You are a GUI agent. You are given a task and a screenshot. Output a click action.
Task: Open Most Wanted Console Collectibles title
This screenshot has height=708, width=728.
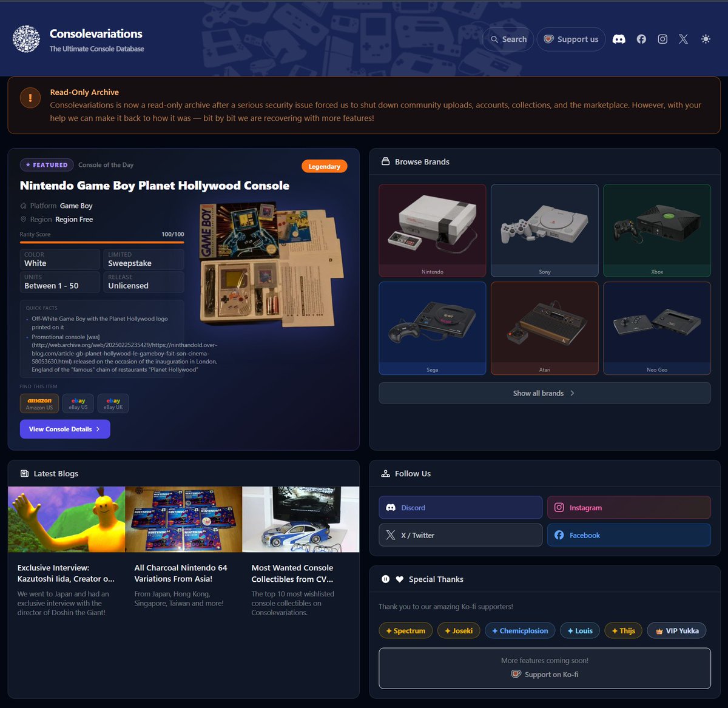point(292,573)
